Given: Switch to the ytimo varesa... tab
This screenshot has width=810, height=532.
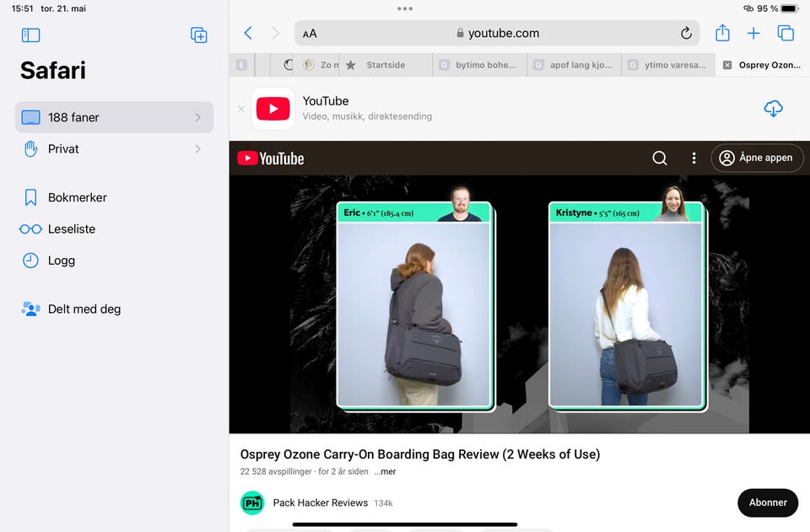Looking at the screenshot, I should 668,65.
